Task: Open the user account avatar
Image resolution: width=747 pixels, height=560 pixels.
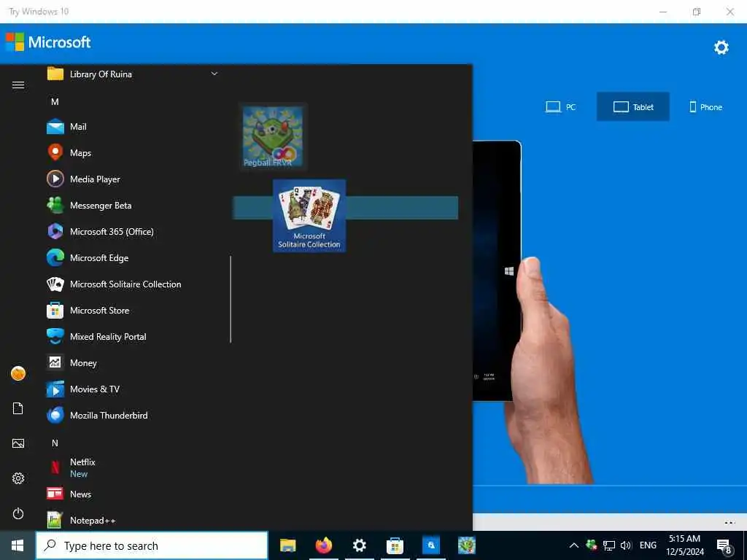Action: pyautogui.click(x=18, y=373)
